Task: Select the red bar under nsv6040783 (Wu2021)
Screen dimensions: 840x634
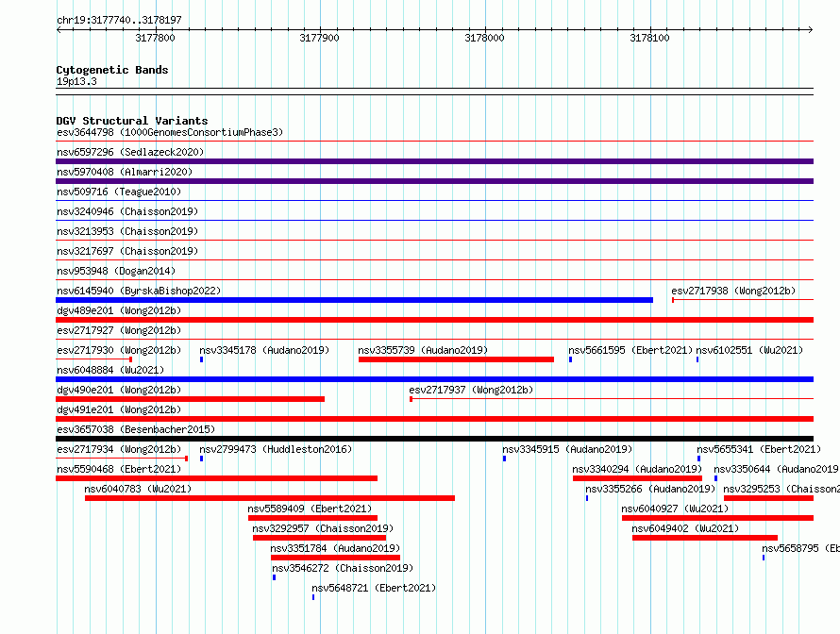Action: pos(269,498)
